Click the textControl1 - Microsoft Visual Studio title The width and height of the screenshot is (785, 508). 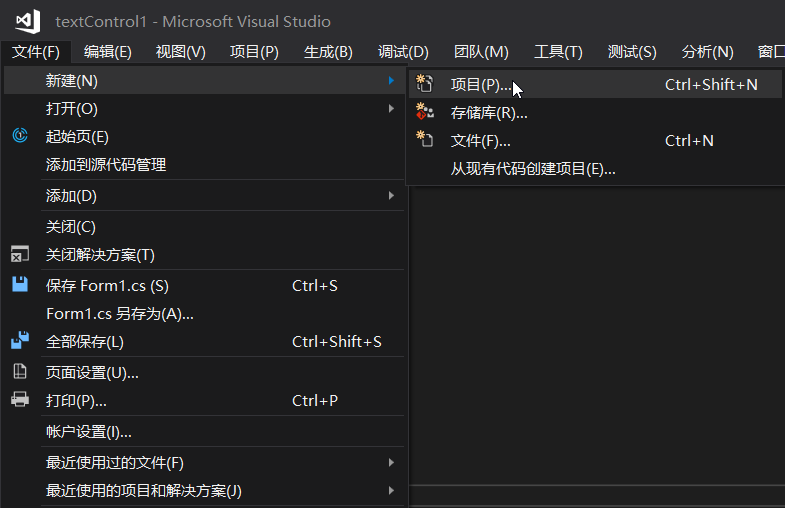tap(193, 22)
